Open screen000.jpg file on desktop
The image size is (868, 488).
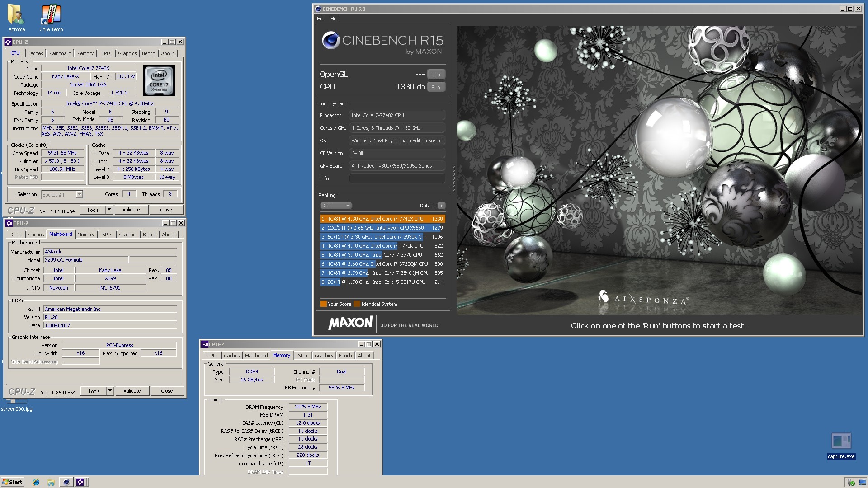click(x=17, y=404)
